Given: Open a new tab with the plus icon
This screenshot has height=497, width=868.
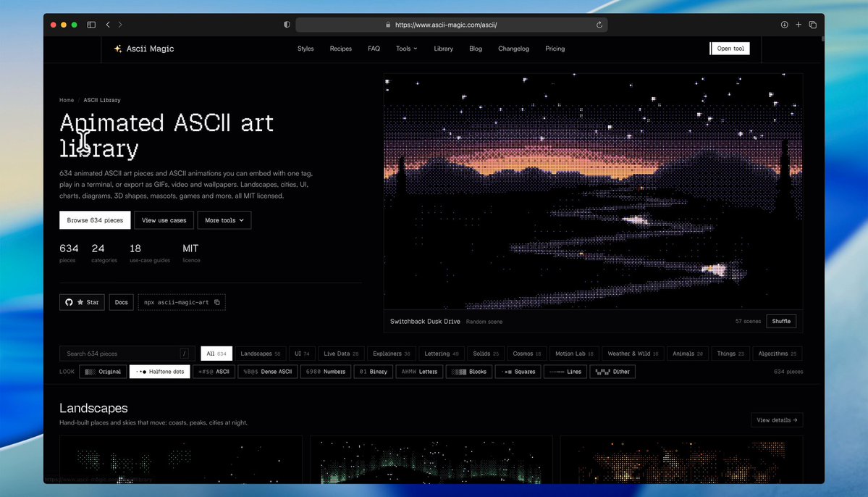Looking at the screenshot, I should [x=799, y=25].
